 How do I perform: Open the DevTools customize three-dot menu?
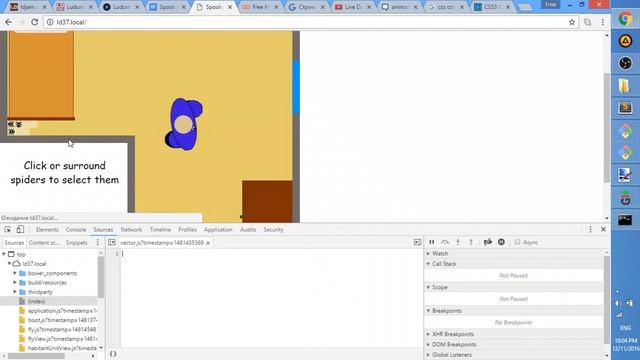(x=590, y=229)
